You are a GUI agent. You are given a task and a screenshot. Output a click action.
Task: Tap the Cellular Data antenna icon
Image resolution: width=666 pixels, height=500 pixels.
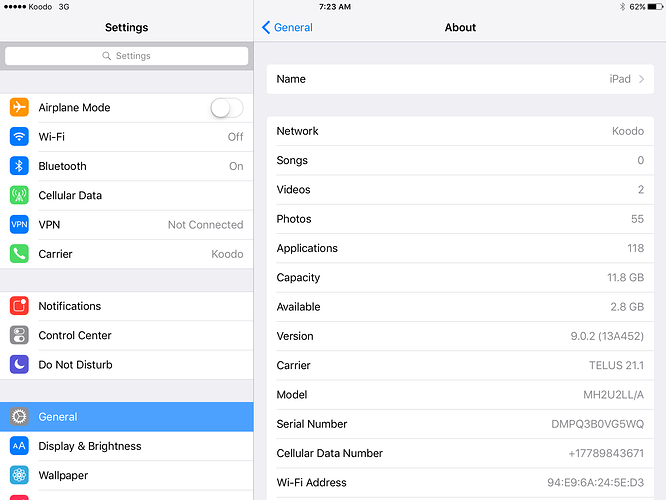[x=19, y=195]
